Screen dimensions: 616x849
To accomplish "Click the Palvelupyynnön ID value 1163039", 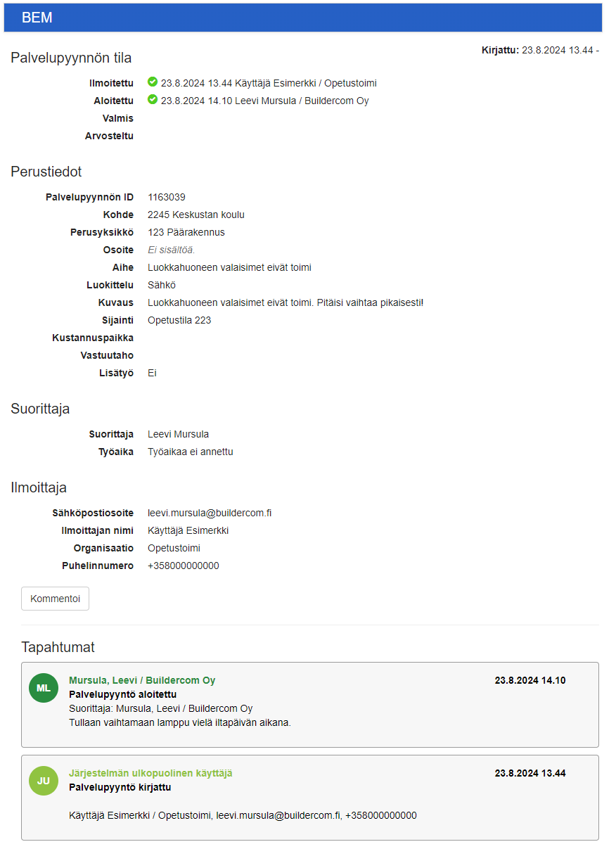I will [167, 197].
